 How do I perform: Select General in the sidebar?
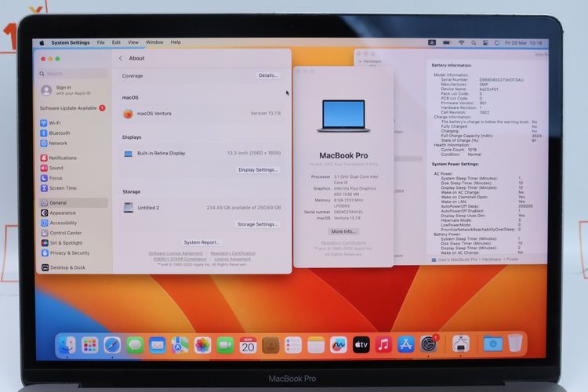[x=74, y=202]
